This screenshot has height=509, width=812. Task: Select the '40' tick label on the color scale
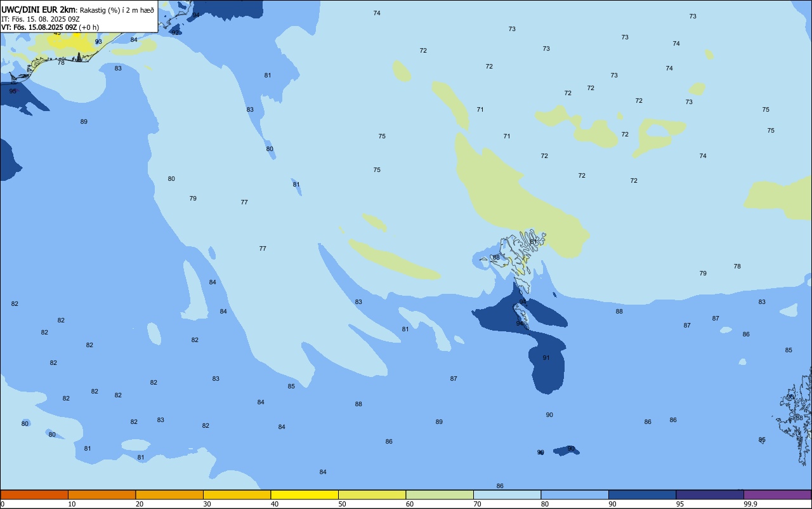(275, 504)
